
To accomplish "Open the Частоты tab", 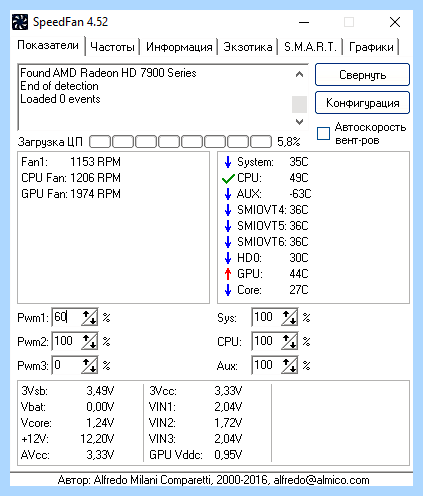I will pyautogui.click(x=112, y=47).
